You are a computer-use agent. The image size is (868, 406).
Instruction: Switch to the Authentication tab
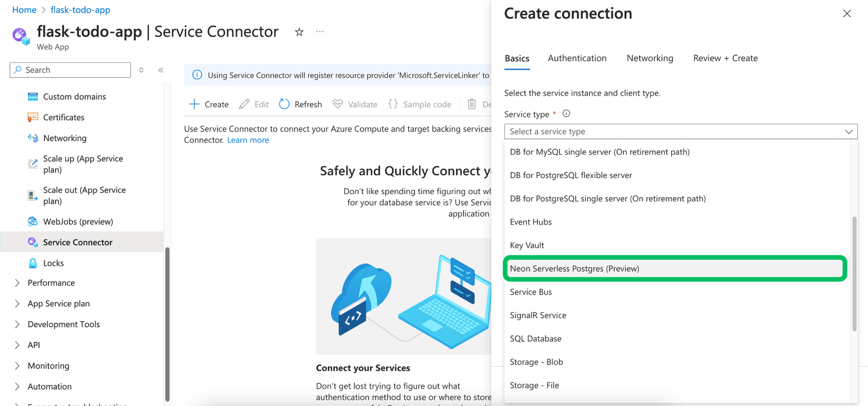(577, 58)
